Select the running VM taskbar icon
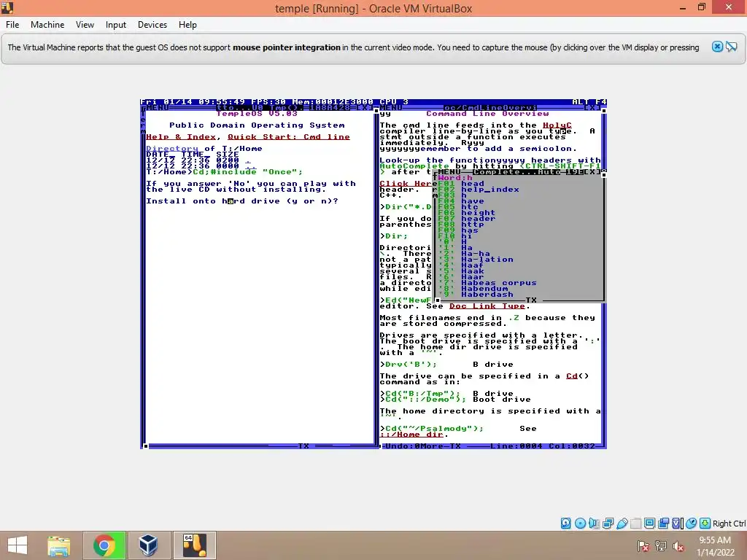Screen dimensions: 747x560 click(x=194, y=545)
